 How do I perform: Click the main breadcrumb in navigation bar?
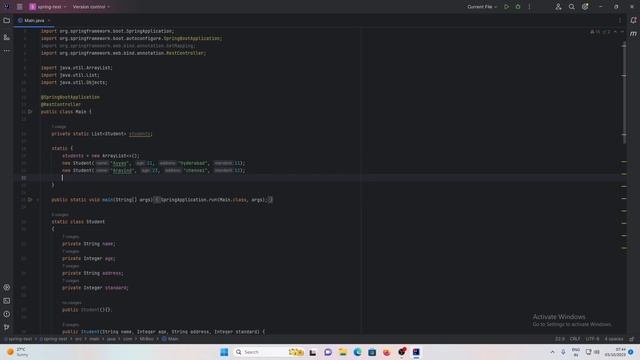pyautogui.click(x=94, y=339)
